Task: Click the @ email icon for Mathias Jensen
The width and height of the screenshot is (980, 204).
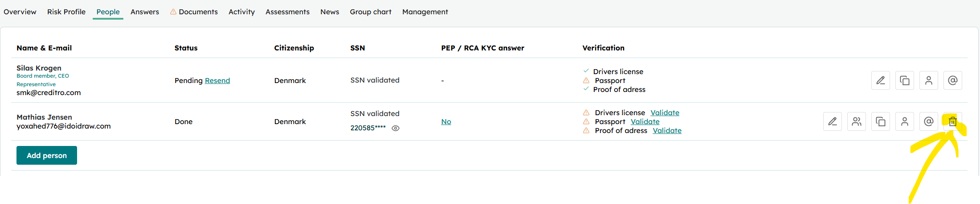Action: (929, 121)
